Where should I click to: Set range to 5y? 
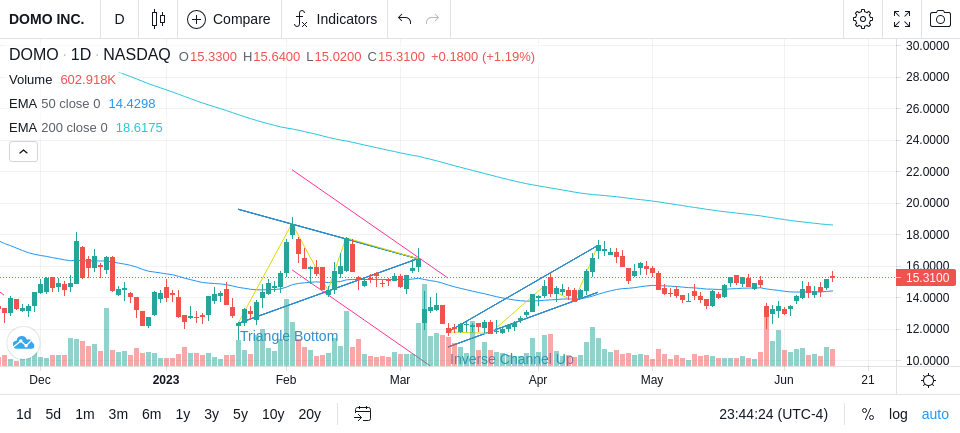240,415
